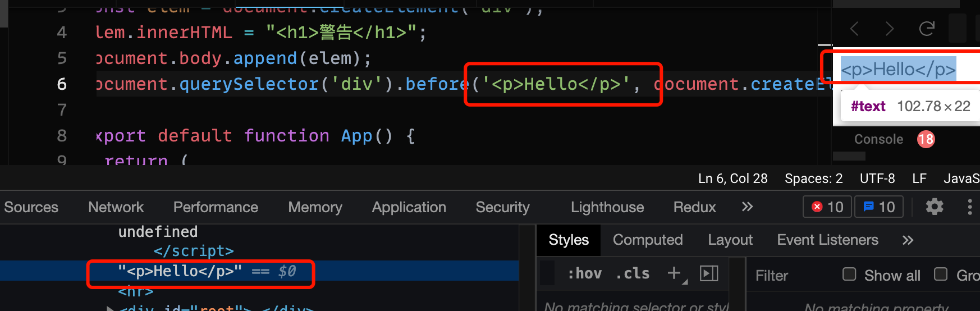
Task: Reload the preview page
Action: point(927,29)
